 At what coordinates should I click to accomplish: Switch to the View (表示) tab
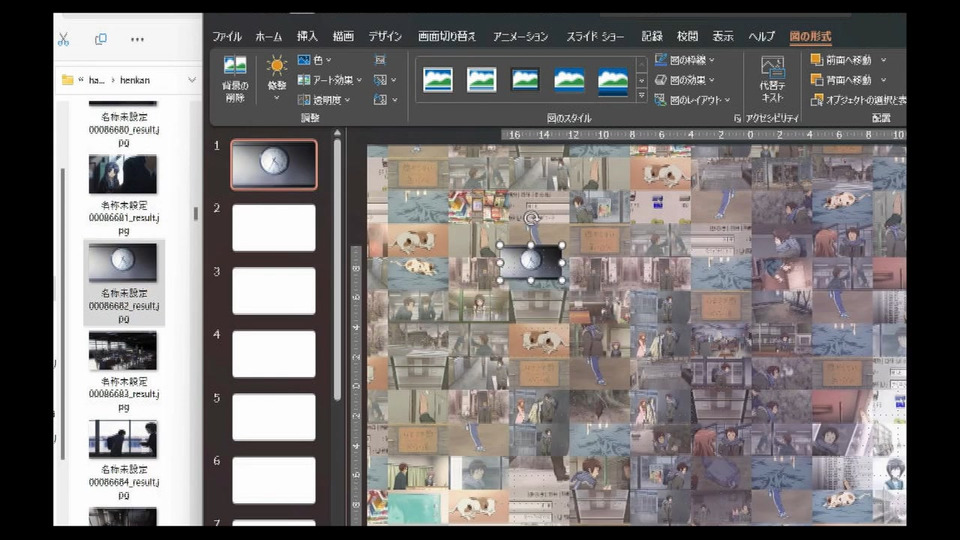coord(722,36)
